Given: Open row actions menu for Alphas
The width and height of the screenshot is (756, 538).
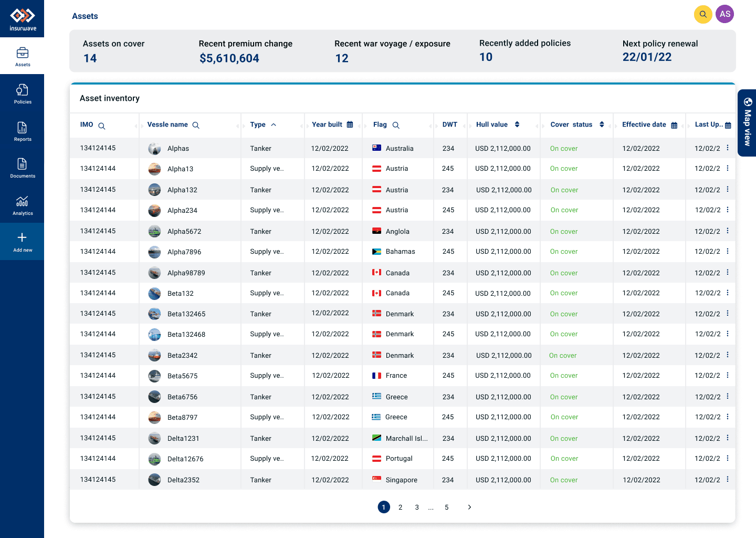Looking at the screenshot, I should pos(728,148).
